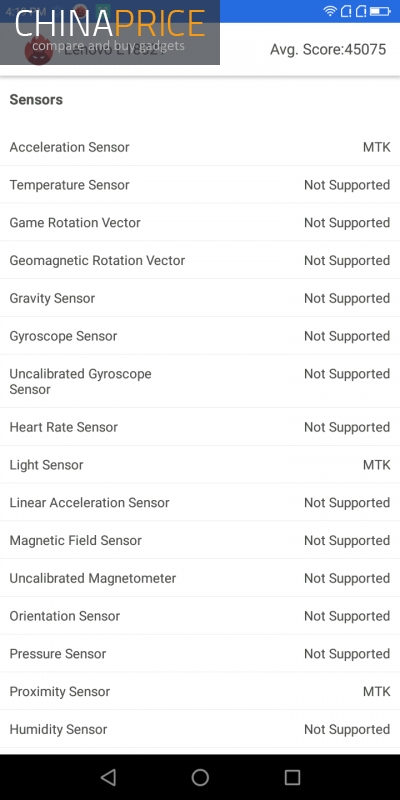Tap the Android home circle icon
400x800 pixels.
(x=200, y=777)
